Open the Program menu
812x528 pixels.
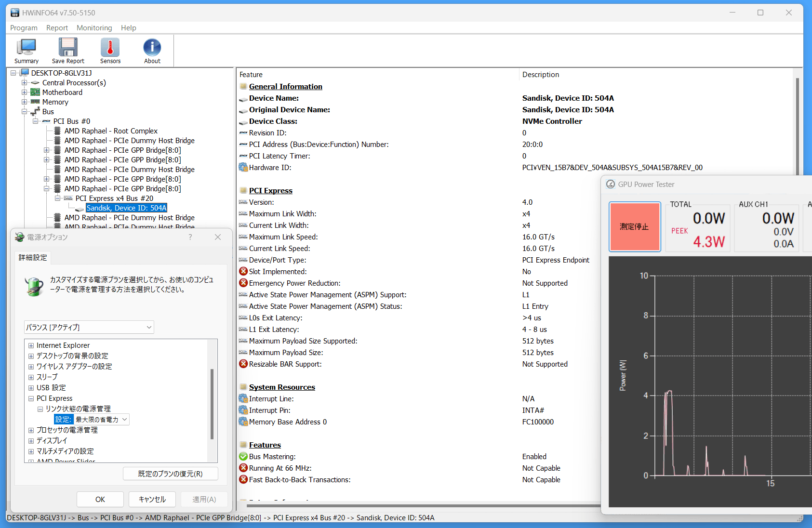[x=24, y=27]
